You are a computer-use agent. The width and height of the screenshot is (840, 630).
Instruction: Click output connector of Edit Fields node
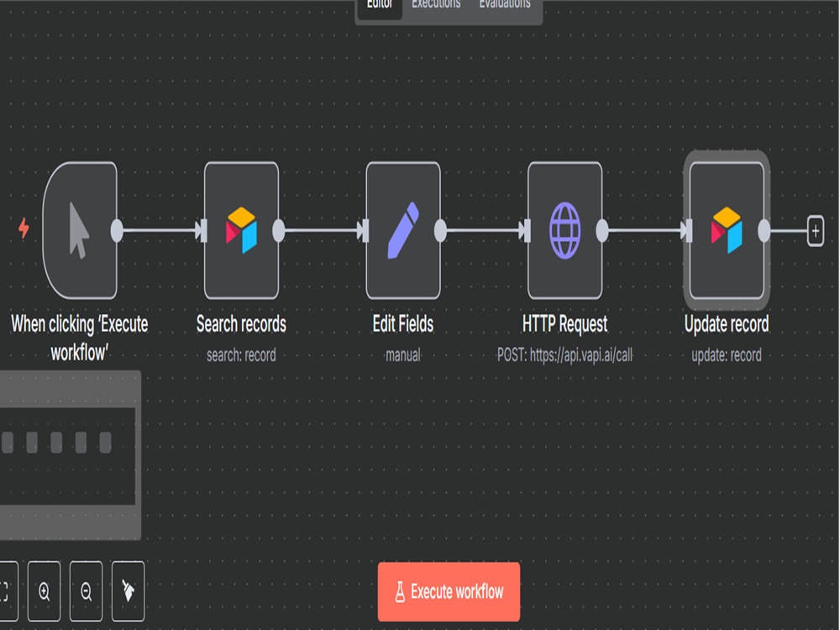[x=440, y=230]
